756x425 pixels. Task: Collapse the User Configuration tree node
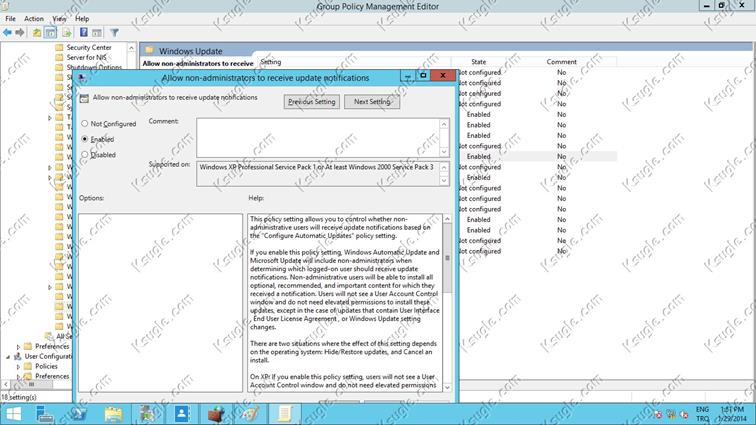click(8, 356)
